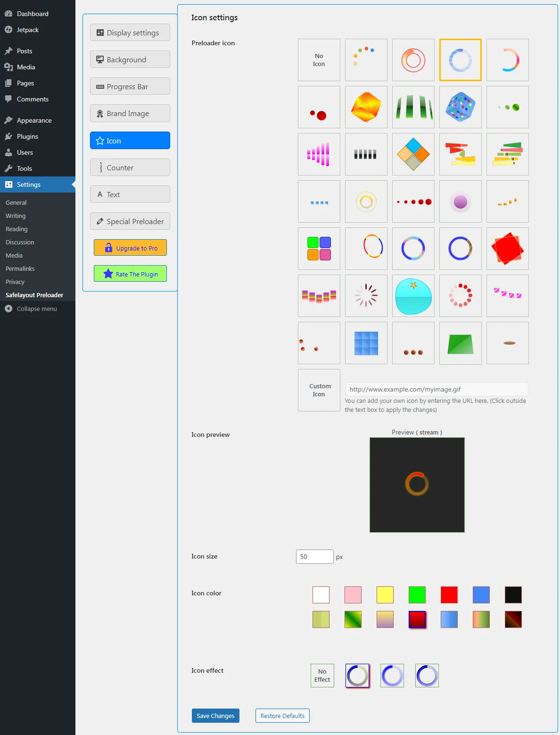
Task: Switch to the Special Preloader tab
Action: tap(130, 221)
